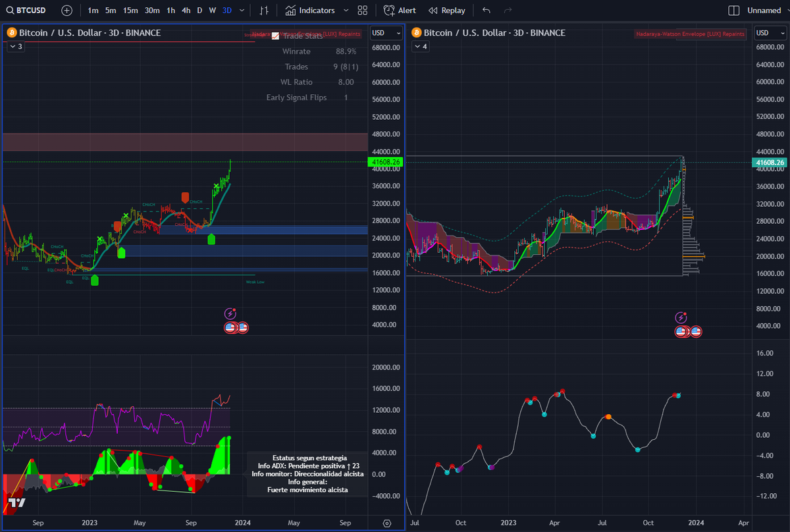Start bar Replay mode
Image resolution: width=790 pixels, height=532 pixels.
[446, 11]
